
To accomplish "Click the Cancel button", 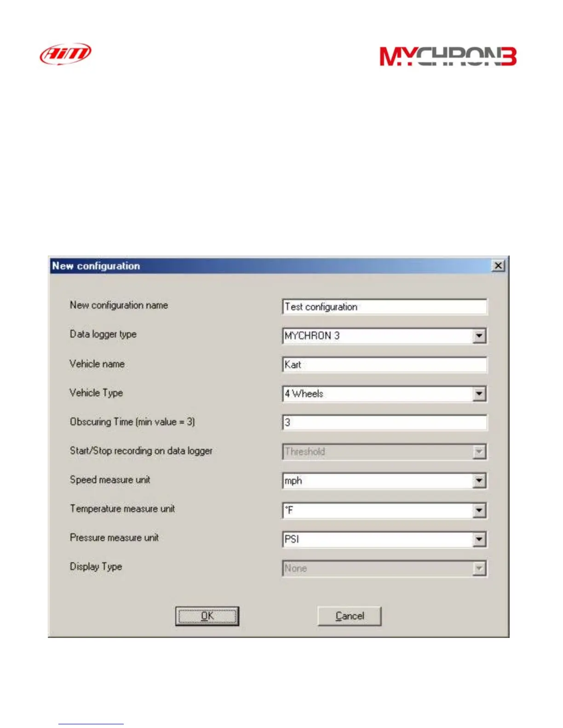I will (350, 616).
